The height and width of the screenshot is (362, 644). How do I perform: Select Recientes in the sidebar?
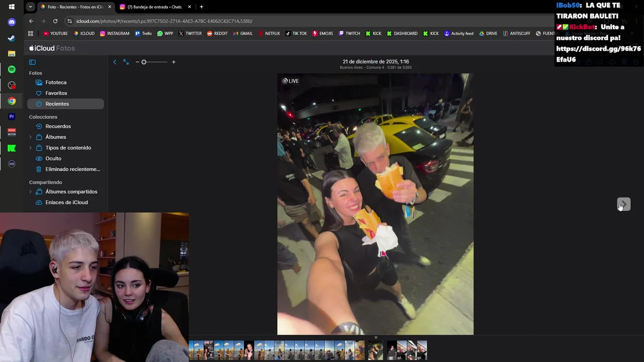point(65,104)
